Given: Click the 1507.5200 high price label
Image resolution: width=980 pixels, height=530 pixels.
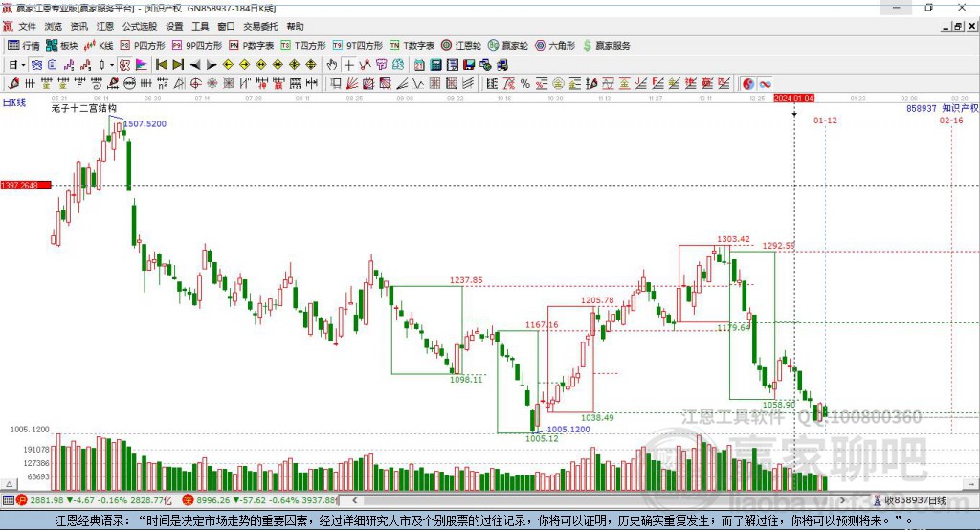Looking at the screenshot, I should point(145,123).
